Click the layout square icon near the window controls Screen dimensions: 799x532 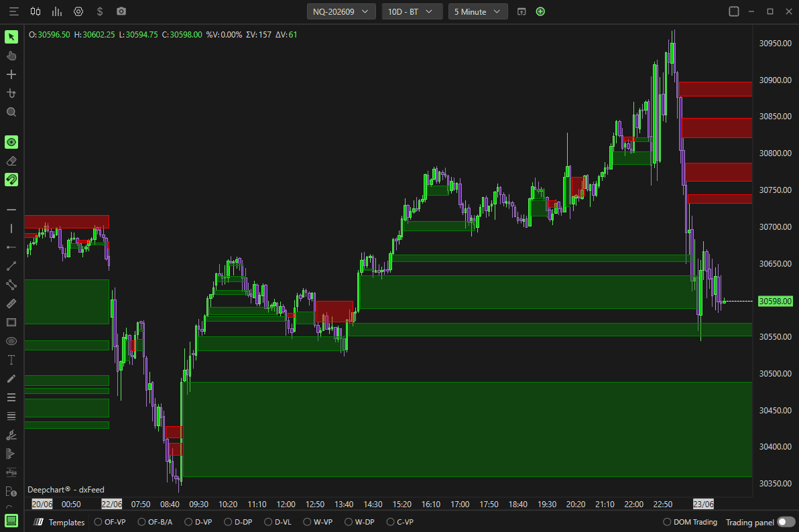click(x=734, y=11)
